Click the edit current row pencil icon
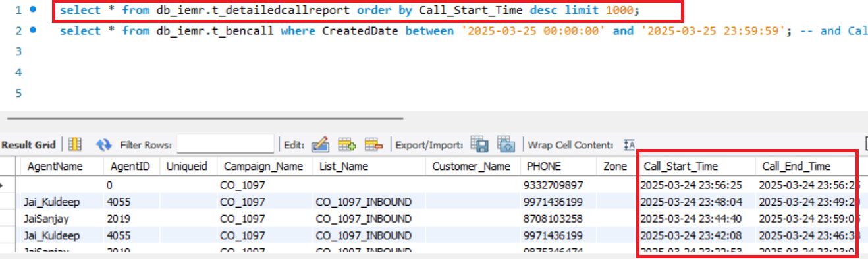 pos(320,144)
